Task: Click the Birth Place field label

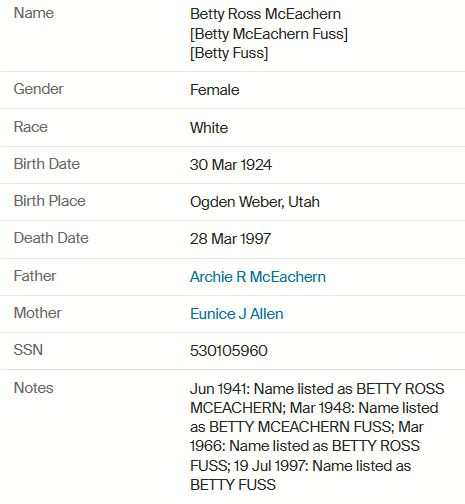Action: pos(50,201)
